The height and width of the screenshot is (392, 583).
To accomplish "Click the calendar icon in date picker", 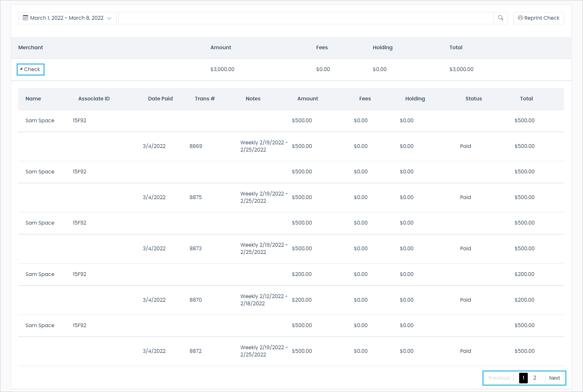I will (25, 18).
